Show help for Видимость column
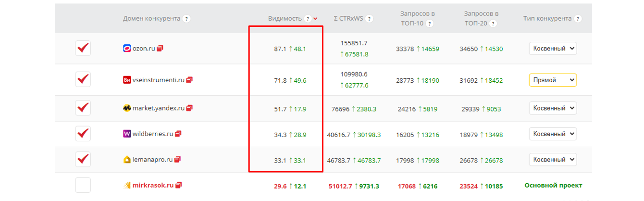Screen dimensions: 644x201 pyautogui.click(x=308, y=19)
